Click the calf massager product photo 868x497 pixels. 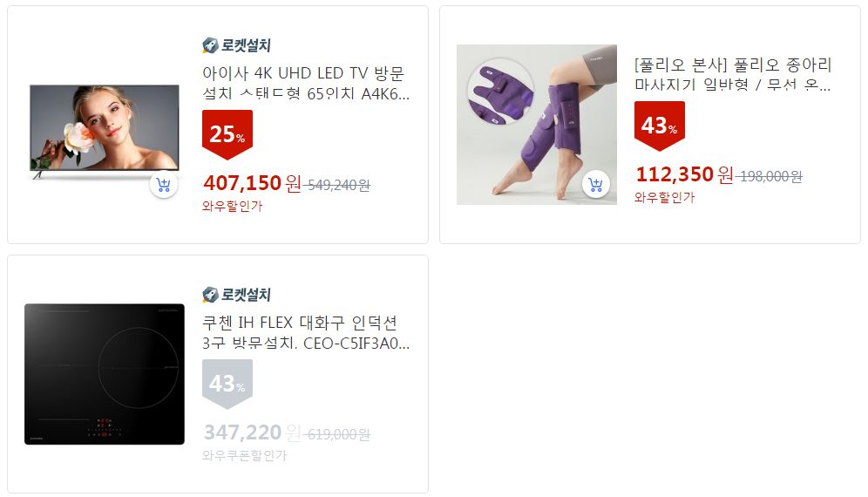[537, 125]
